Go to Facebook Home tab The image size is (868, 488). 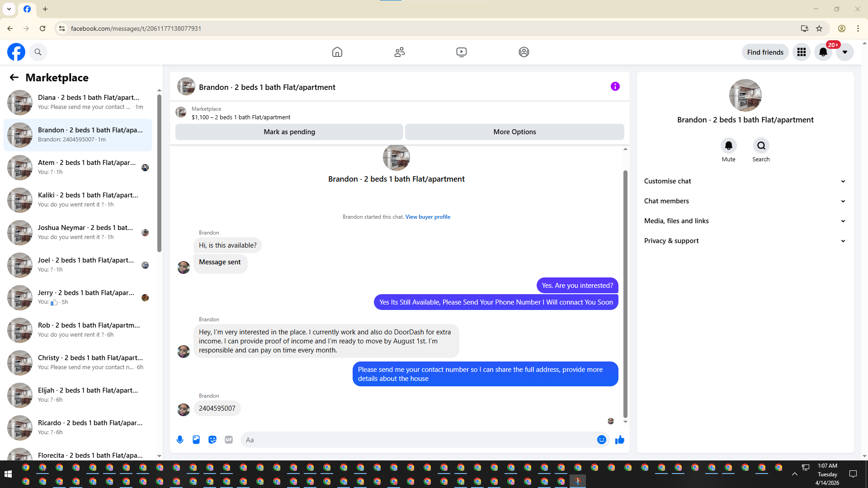(337, 52)
